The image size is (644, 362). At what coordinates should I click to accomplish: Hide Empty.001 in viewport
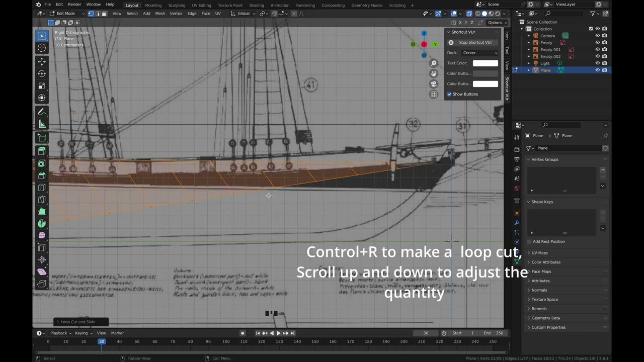[598, 49]
